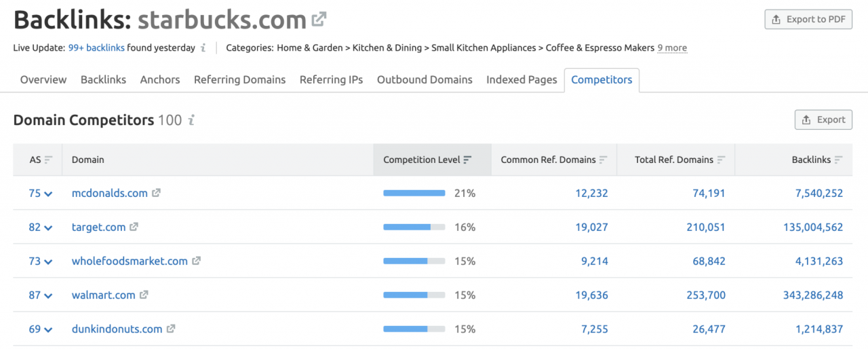Sort by AS column sort icon
The width and height of the screenshot is (868, 349).
pos(48,160)
